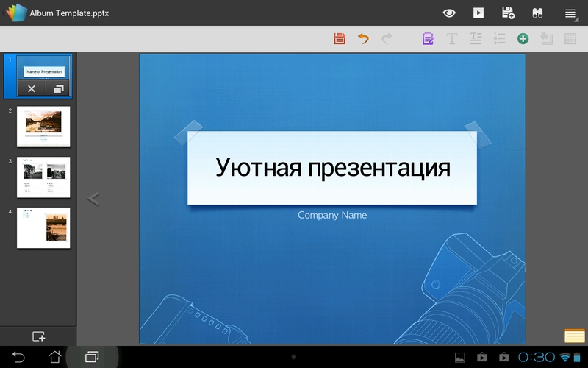The height and width of the screenshot is (368, 588).
Task: Open the paragraph alignment tool
Action: [x=476, y=39]
